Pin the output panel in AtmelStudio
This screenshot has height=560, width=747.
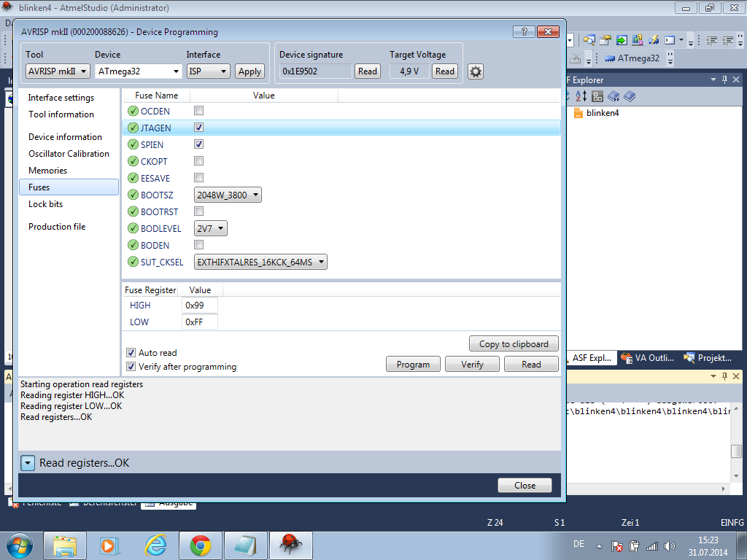[724, 376]
